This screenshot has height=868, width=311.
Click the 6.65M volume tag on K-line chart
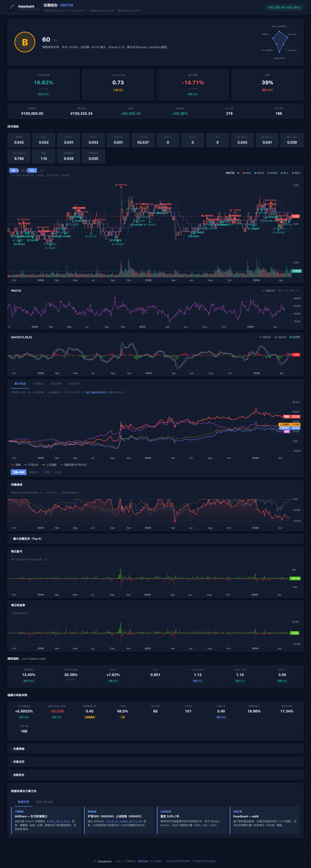click(297, 271)
